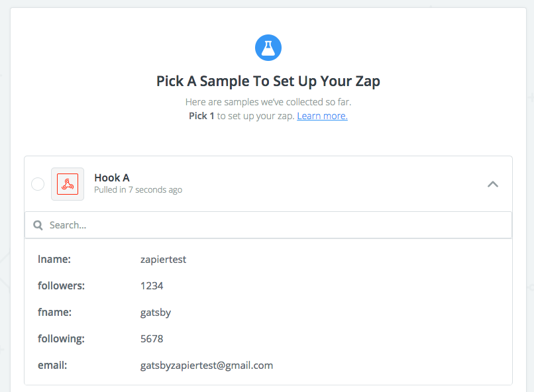The width and height of the screenshot is (534, 392).
Task: Click the gatsbyzapiertest@gmail.com email value
Action: point(207,366)
